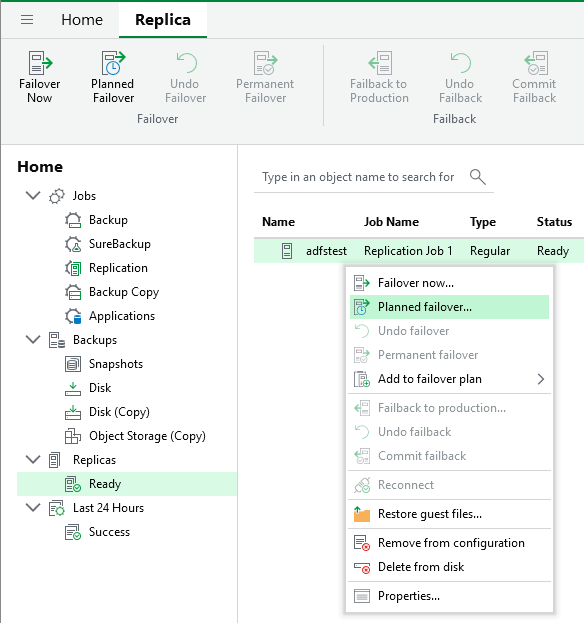Choose Commit failback in context menu

449,456
